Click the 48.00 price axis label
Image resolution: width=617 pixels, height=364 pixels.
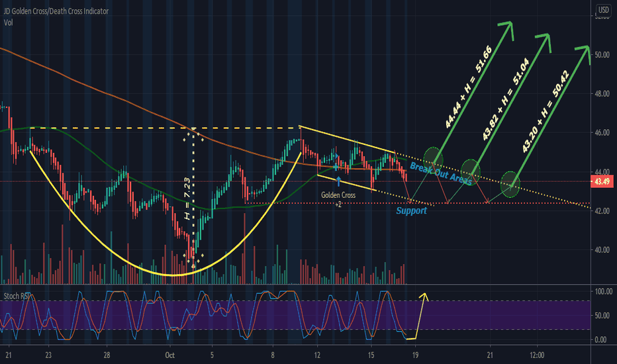602,94
